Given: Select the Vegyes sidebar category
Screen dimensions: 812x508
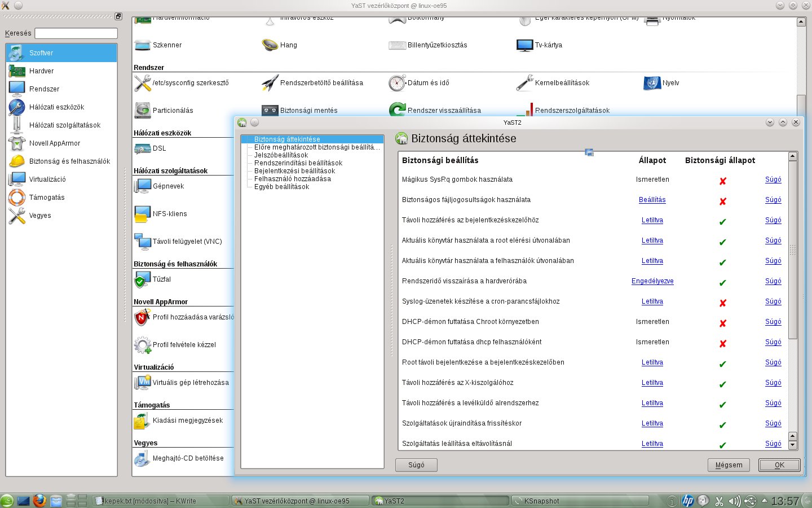Looking at the screenshot, I should tap(61, 216).
